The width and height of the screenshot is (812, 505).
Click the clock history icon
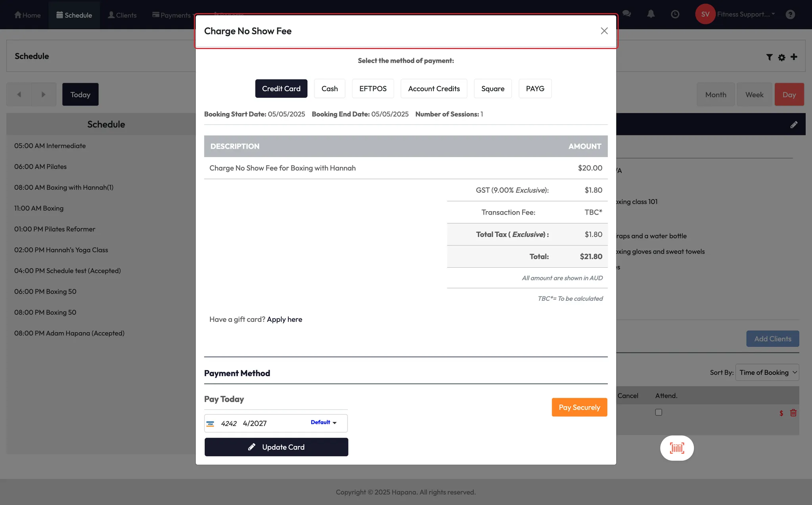(x=675, y=14)
